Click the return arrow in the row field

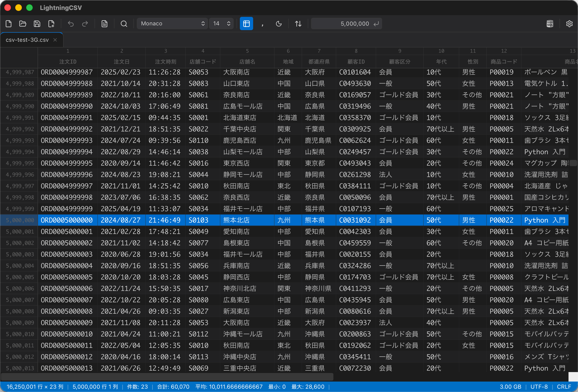[x=376, y=24]
